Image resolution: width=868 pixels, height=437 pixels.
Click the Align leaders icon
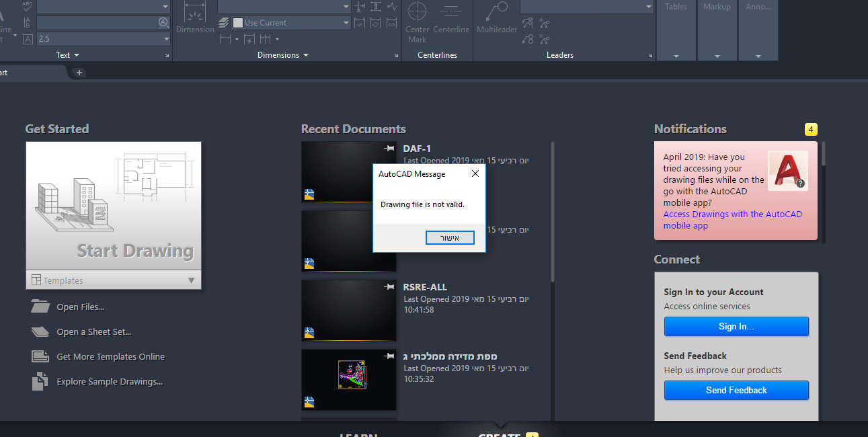tap(528, 24)
